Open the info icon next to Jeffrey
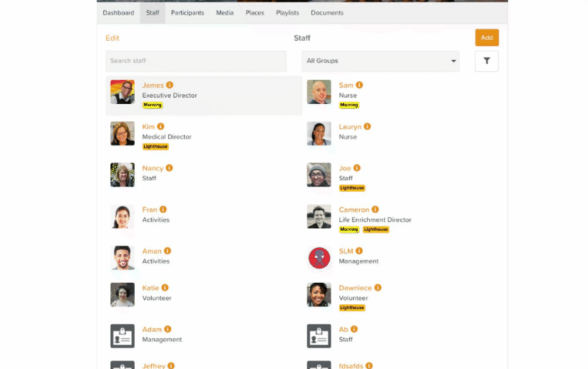The height and width of the screenshot is (369, 588). pyautogui.click(x=171, y=365)
